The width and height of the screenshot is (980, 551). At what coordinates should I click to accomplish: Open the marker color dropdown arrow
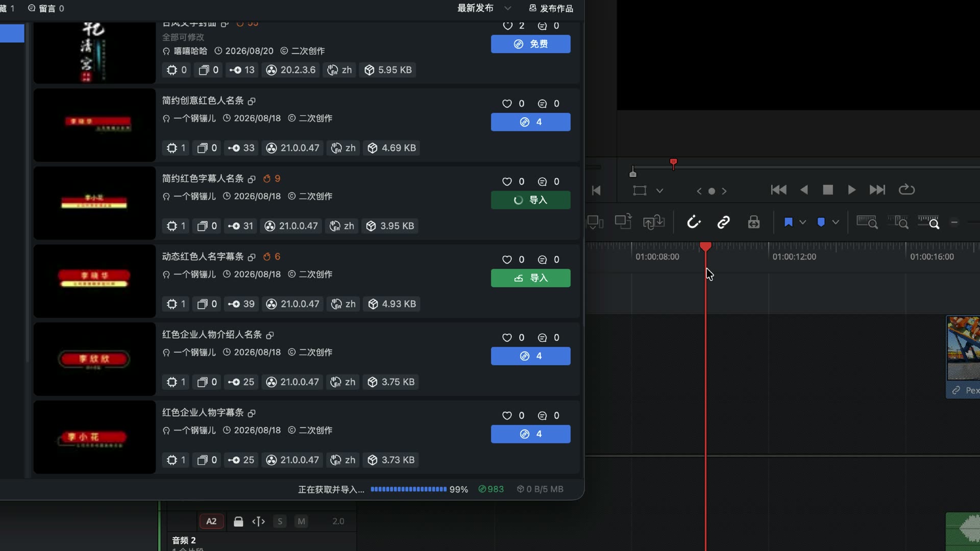click(836, 222)
